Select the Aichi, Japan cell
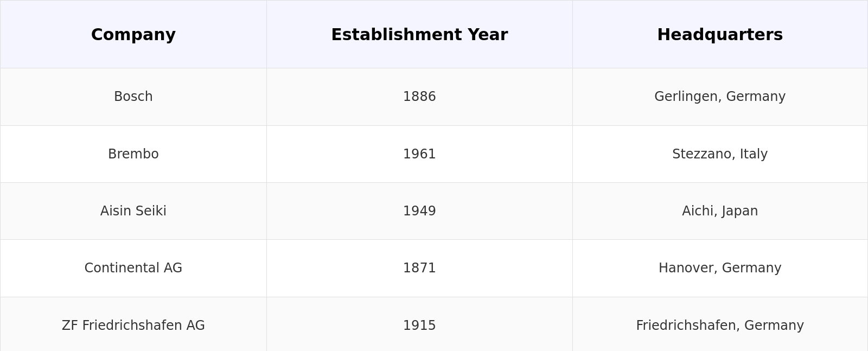This screenshot has width=868, height=351. coord(720,211)
